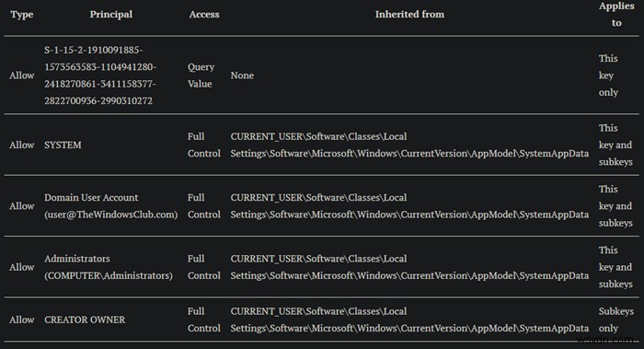This screenshot has height=349, width=644.
Task: Click applies-to cell in the Administrators row
Action: (615, 267)
